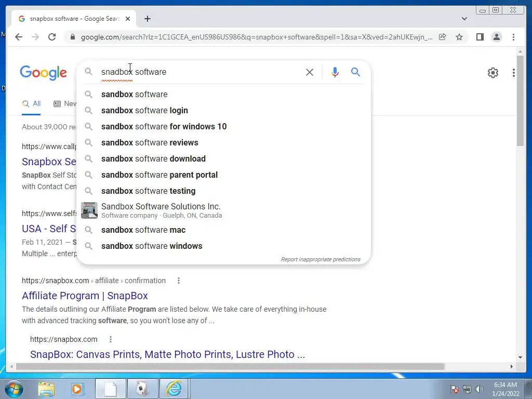Click the scroll-down arrow
The width and height of the screenshot is (532, 399).
(x=520, y=357)
